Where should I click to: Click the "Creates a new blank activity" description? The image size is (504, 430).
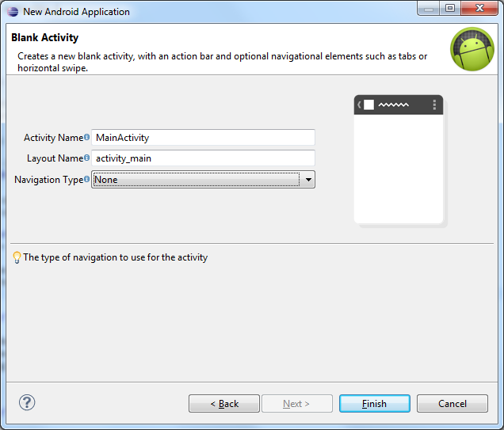coord(222,62)
